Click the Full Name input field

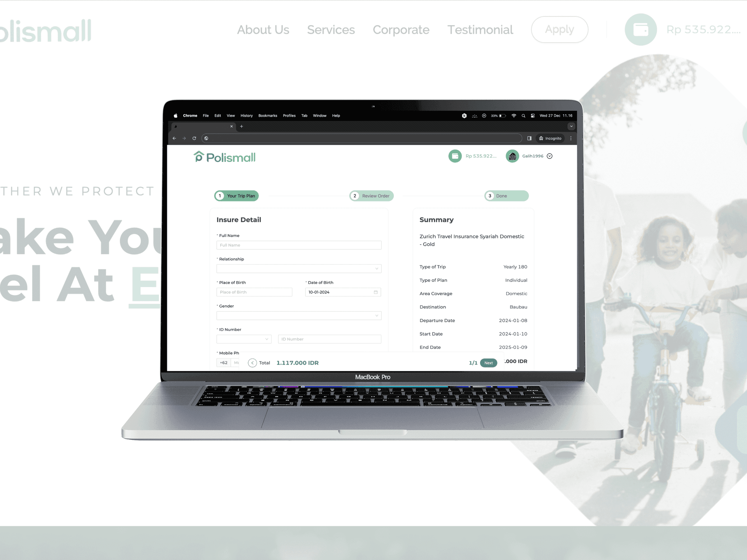tap(299, 245)
